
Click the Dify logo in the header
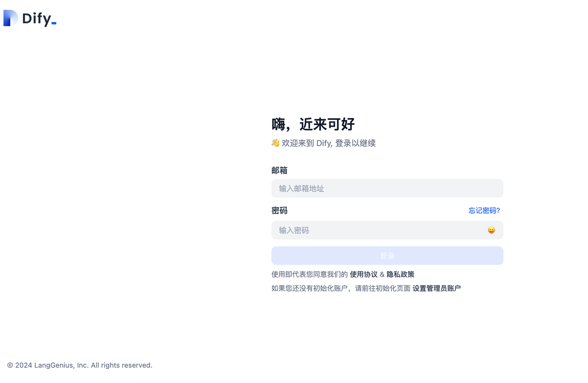click(x=30, y=18)
